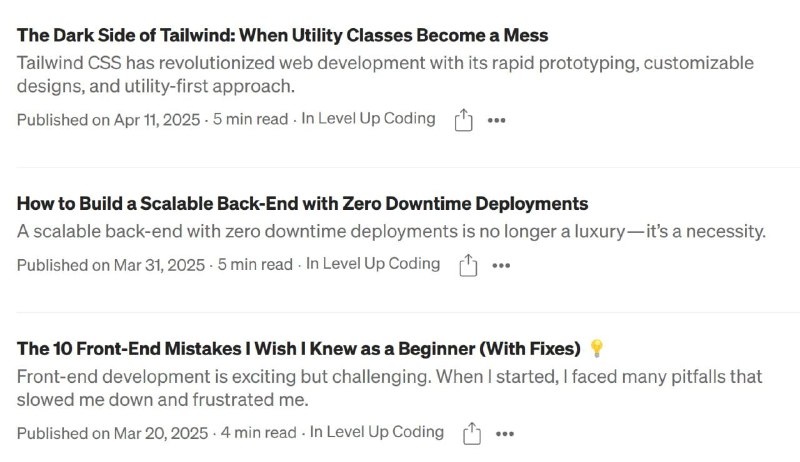Click the 'Published on Apr 11, 2025' date
This screenshot has height=462, width=800.
click(x=108, y=120)
